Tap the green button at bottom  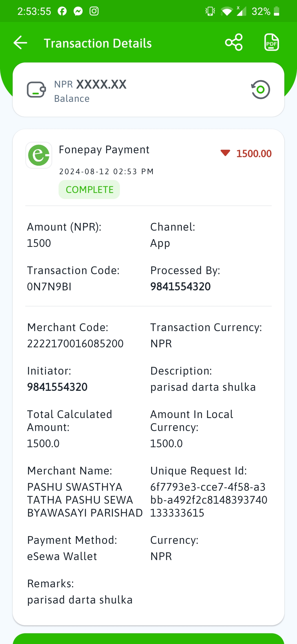coord(148,638)
